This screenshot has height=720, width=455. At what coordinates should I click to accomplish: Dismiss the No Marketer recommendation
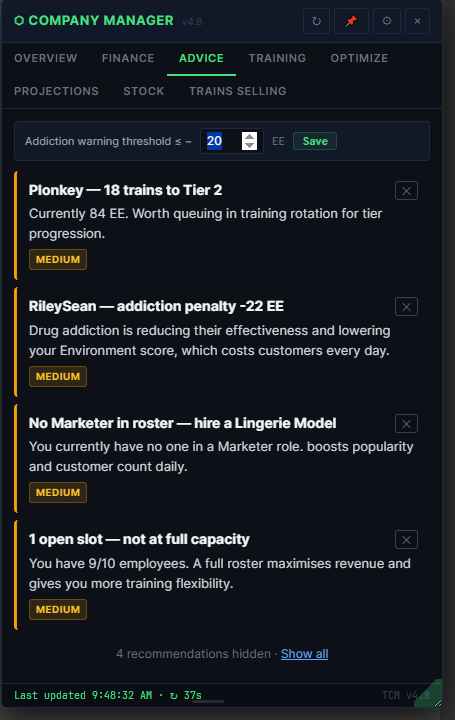pyautogui.click(x=406, y=423)
